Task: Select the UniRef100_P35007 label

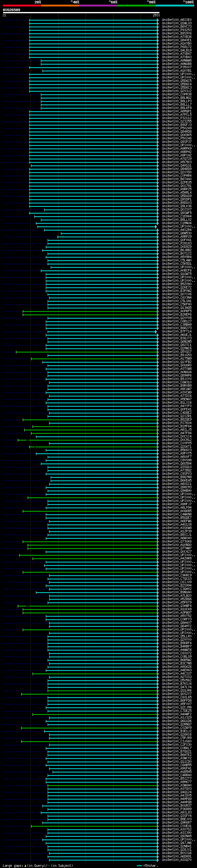Action: [177, 67]
